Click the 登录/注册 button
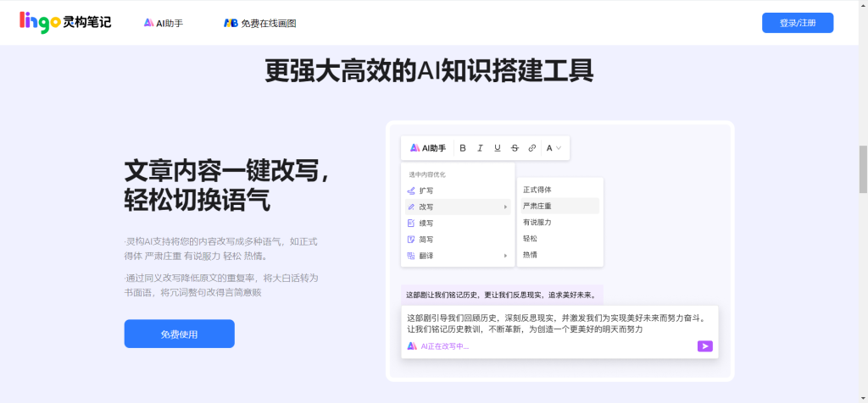The height and width of the screenshot is (403, 868). pyautogui.click(x=797, y=23)
